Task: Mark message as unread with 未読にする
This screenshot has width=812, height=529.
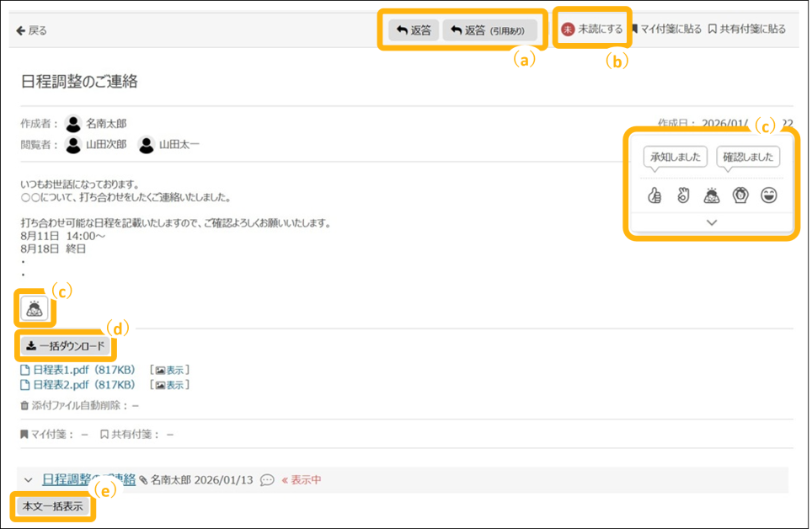Action: pos(593,29)
